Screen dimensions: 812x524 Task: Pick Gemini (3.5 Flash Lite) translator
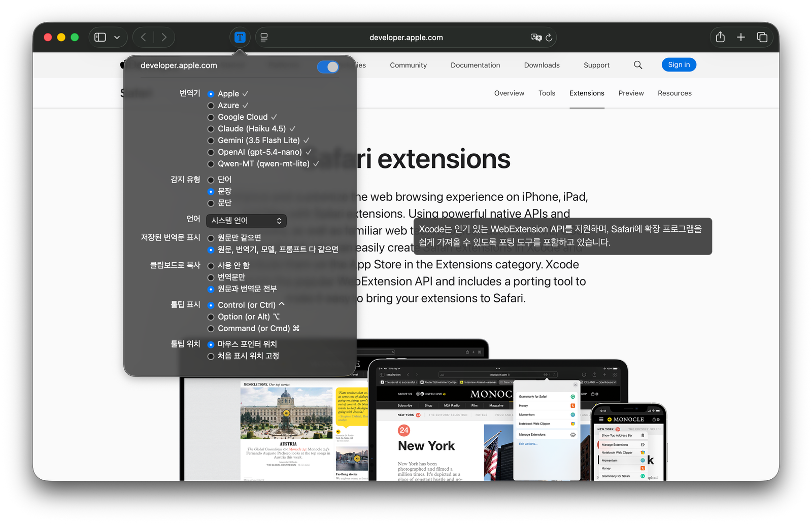click(x=258, y=141)
